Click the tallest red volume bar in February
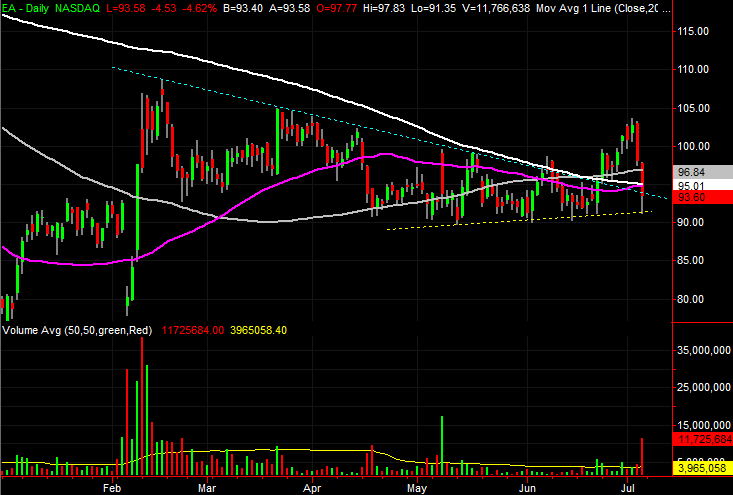This screenshot has height=495, width=733. click(x=142, y=406)
